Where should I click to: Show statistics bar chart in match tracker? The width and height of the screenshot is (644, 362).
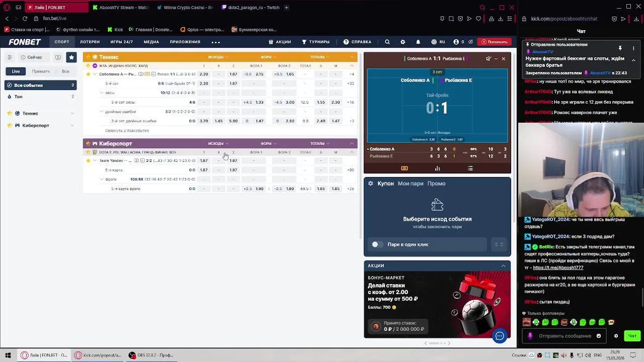click(437, 168)
